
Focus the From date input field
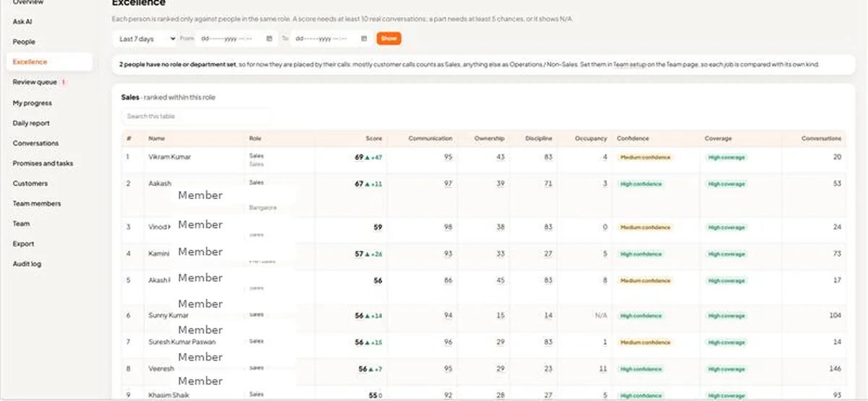point(237,38)
